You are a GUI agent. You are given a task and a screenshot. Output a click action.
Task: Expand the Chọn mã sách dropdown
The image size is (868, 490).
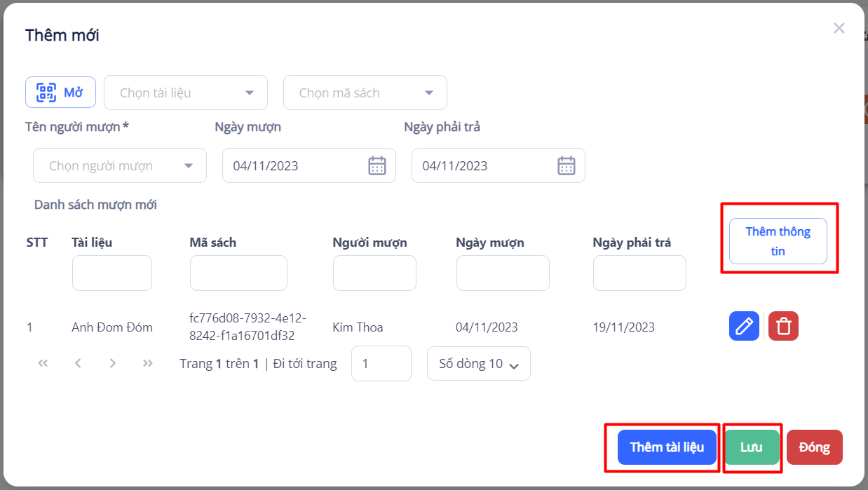(365, 93)
